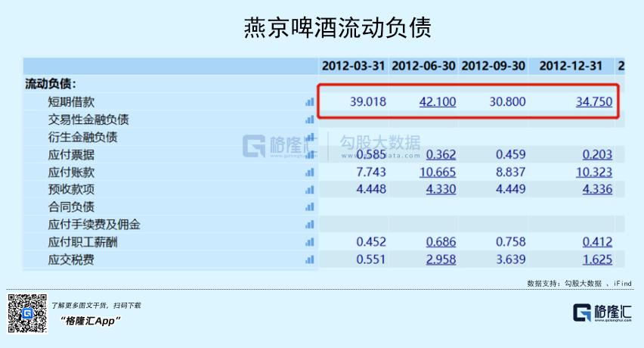Screen dimensions: 644x348
Task: Open the 34.750 short-term loan link
Action: [x=594, y=101]
